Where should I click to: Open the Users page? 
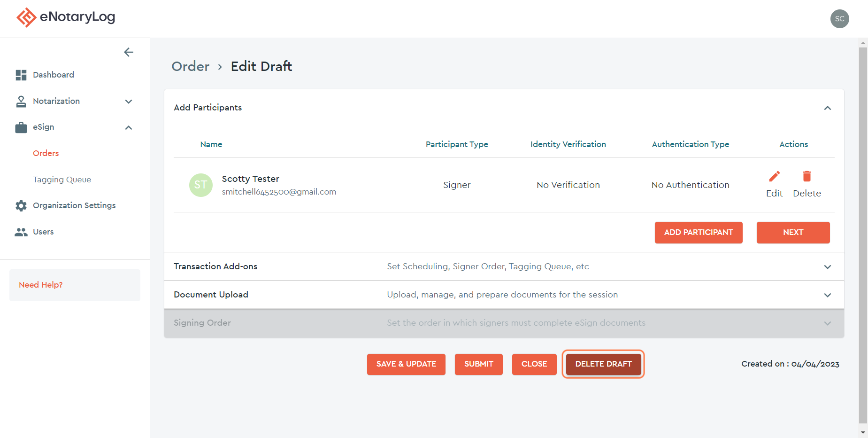click(x=43, y=232)
